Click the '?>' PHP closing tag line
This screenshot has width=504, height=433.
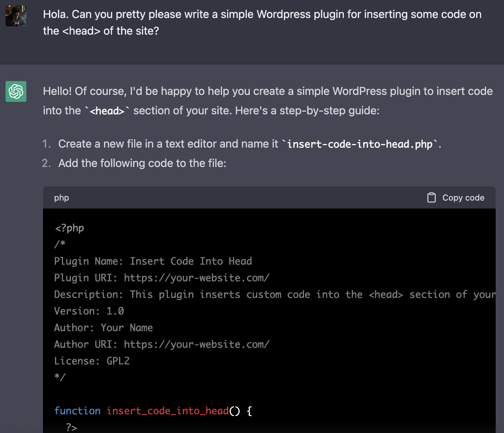pos(71,427)
